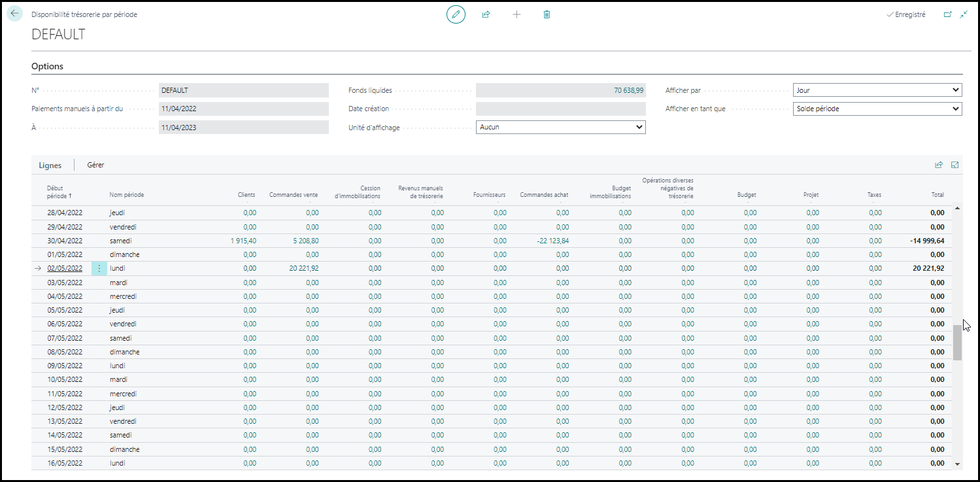Click the back arrow icon
980x482 pixels.
(x=14, y=14)
